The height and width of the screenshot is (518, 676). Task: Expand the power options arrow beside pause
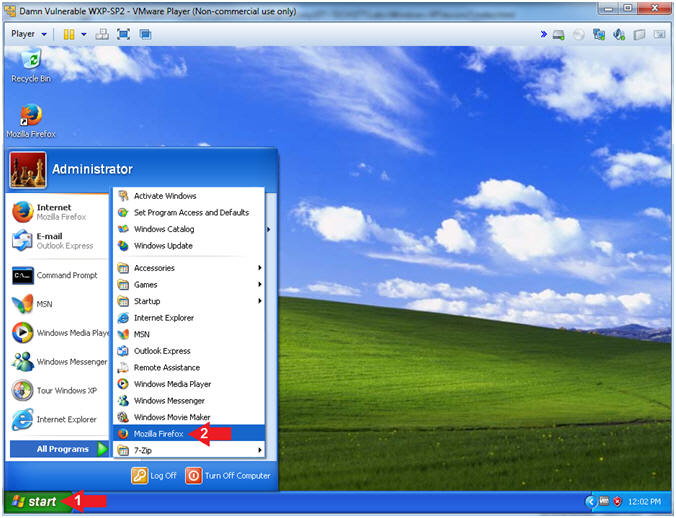point(84,34)
